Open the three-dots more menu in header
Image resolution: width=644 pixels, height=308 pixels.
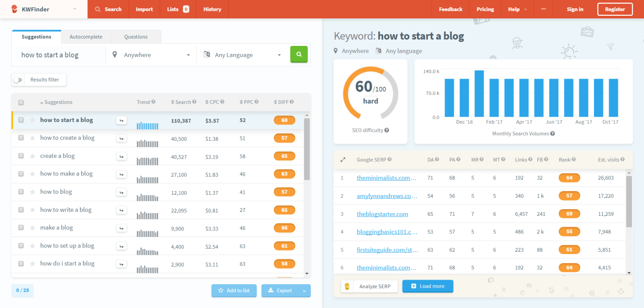[x=544, y=9]
